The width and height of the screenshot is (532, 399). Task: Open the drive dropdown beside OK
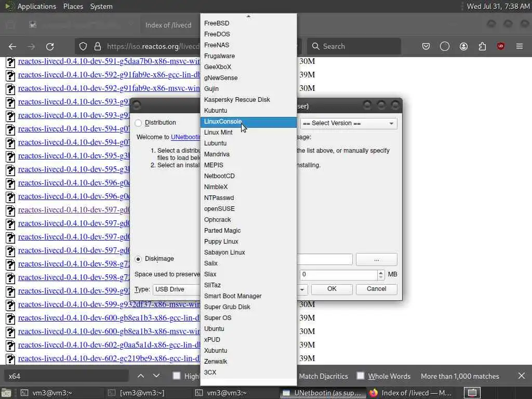click(301, 289)
